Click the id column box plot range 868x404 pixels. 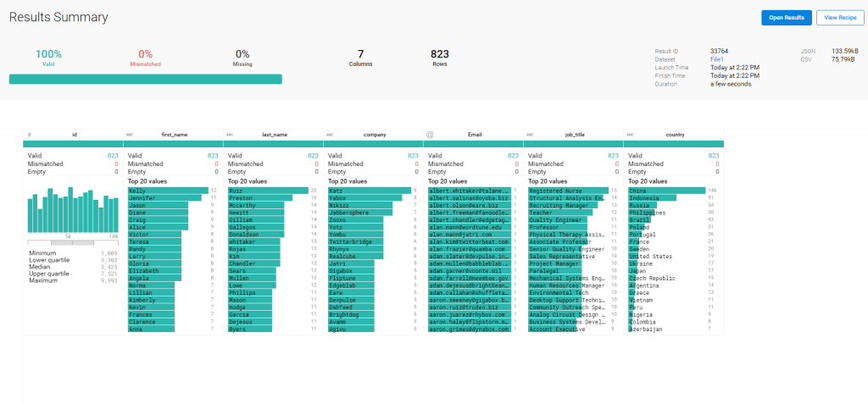point(73,243)
